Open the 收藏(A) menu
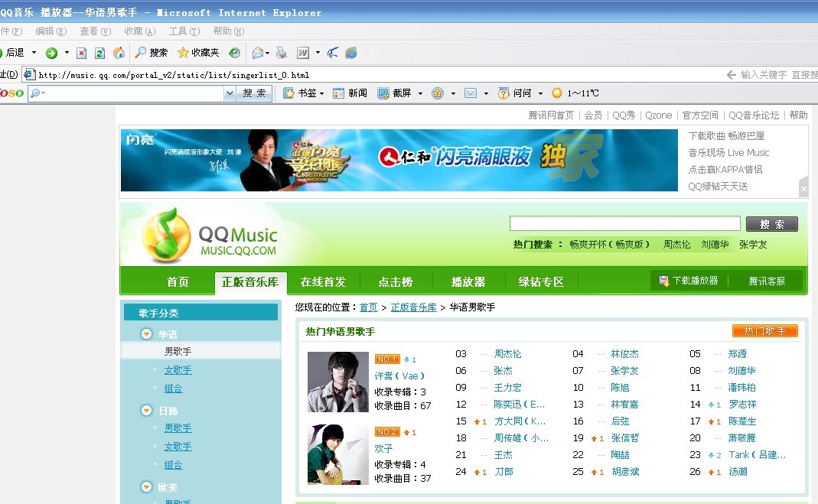 [x=140, y=31]
